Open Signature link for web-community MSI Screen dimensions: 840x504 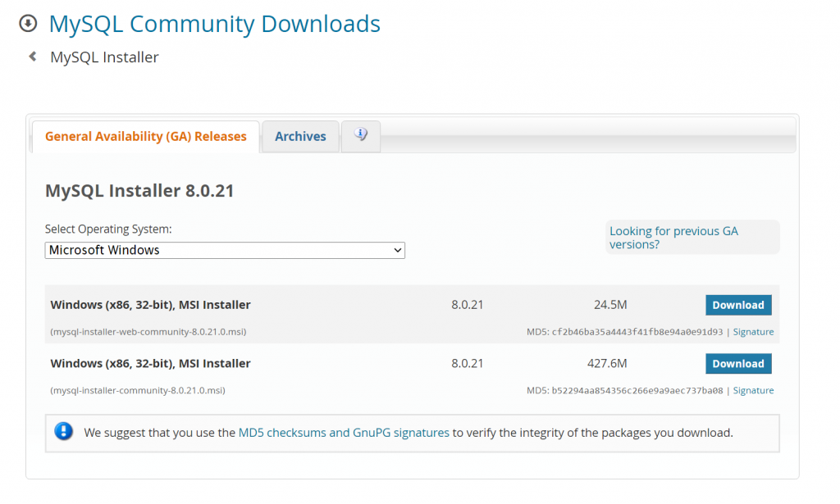pos(753,332)
